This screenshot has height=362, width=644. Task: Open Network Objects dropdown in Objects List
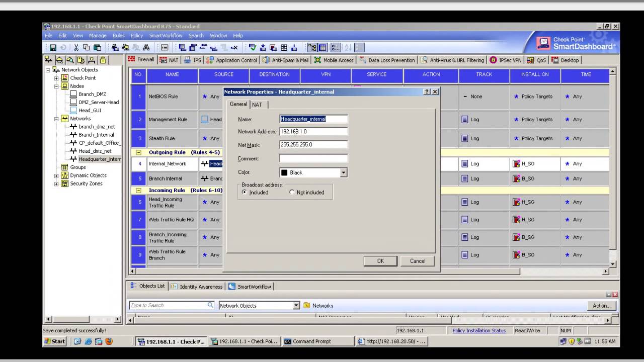296,305
